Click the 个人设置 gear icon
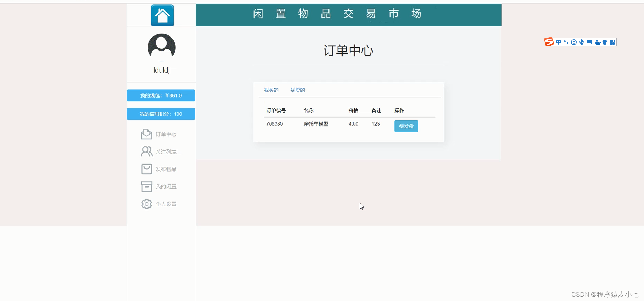Viewport: 644px width, 301px height. click(x=147, y=204)
